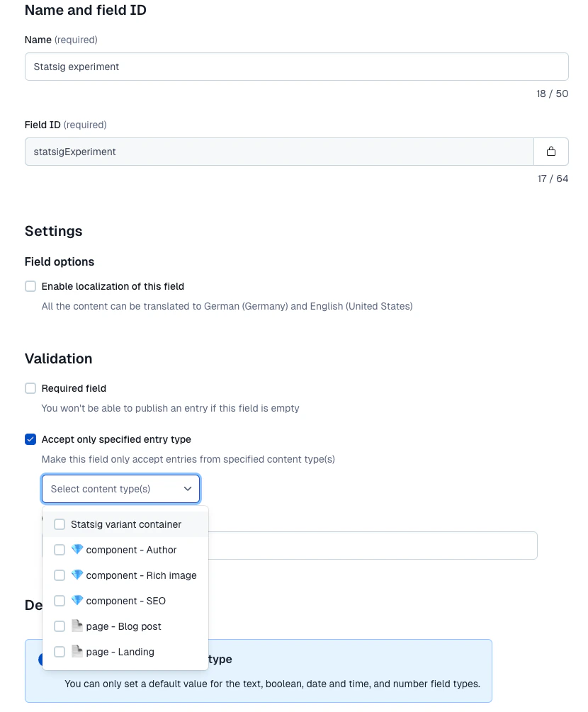Choose the component - Rich image option

(141, 575)
